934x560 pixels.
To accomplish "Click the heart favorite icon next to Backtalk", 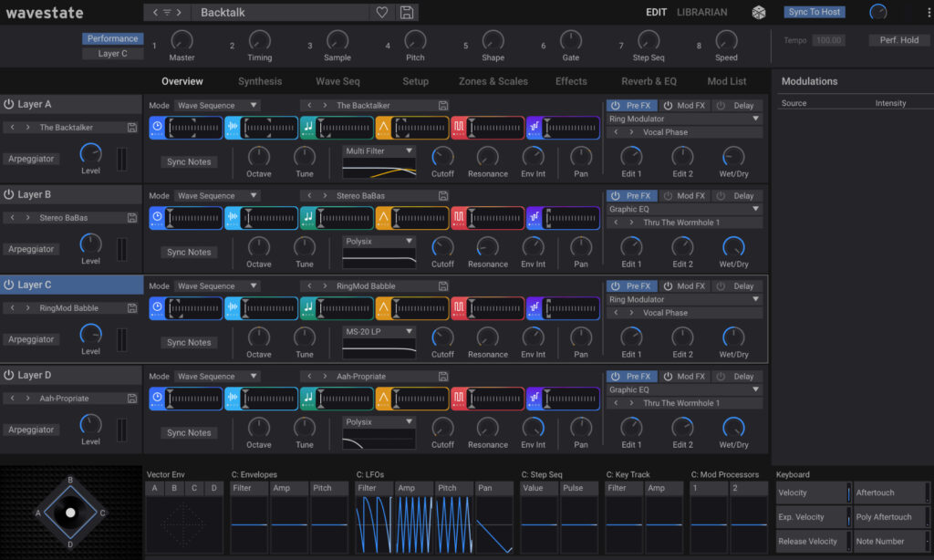I will [382, 12].
